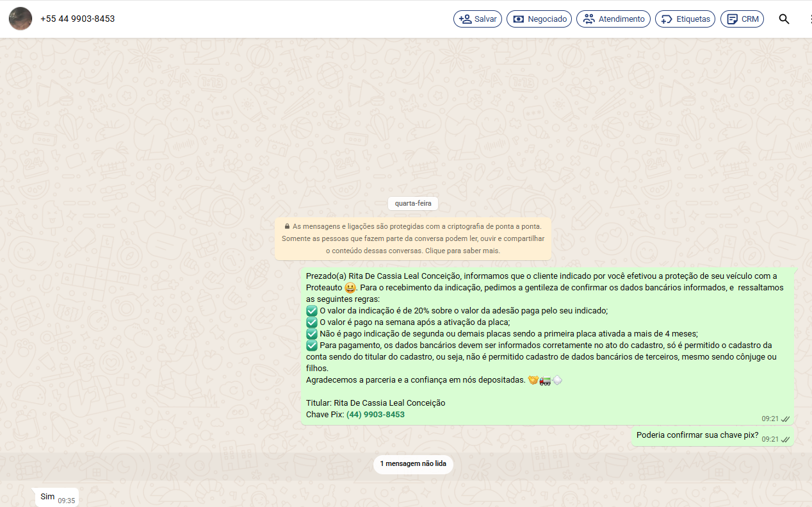Click the smiley emoji after Proteauto
This screenshot has width=812, height=507.
pos(350,288)
